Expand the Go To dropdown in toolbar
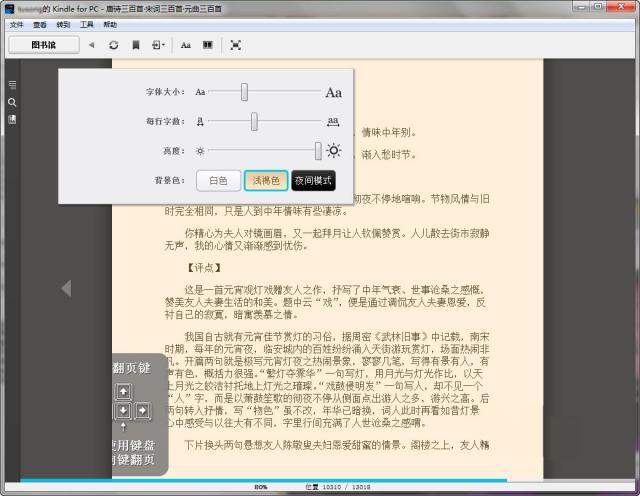This screenshot has width=640, height=496. [159, 45]
